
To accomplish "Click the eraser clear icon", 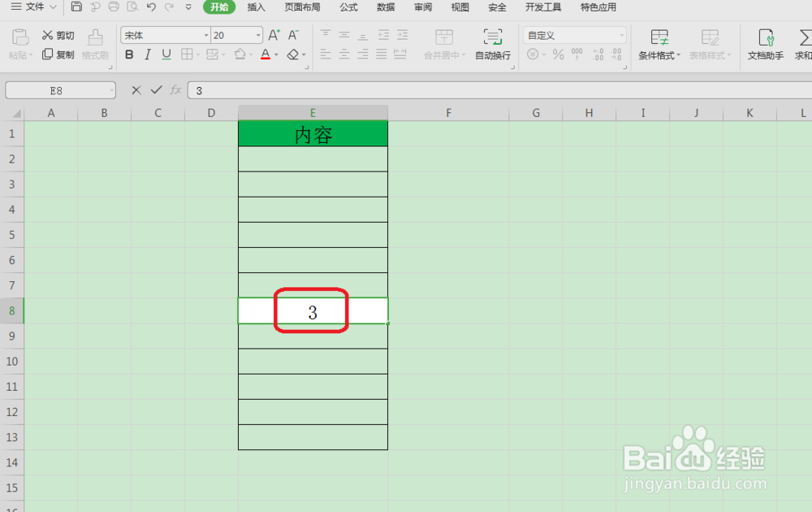I will click(293, 54).
